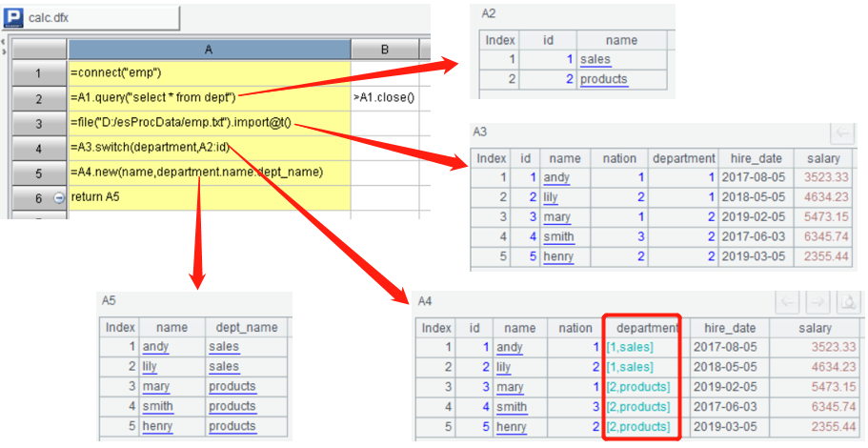Click cell A2 with the query statement
The height and width of the screenshot is (448, 868).
[209, 98]
